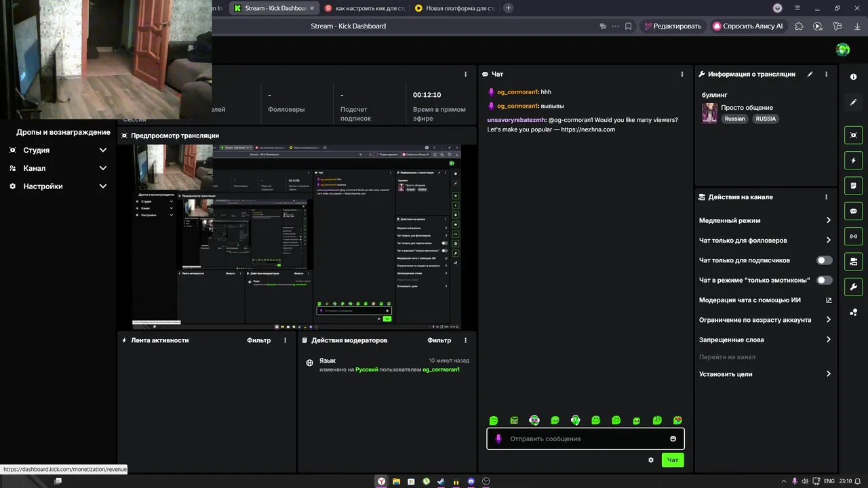Open the stream information panel options menu
The width and height of the screenshot is (868, 488).
click(x=826, y=74)
